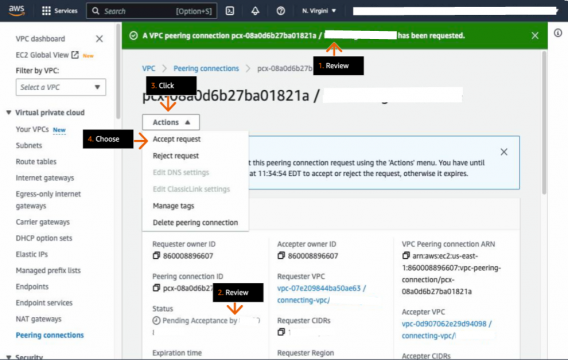Viewport: 568px width, 360px height.
Task: Open Endpoint services in sidebar
Action: [44, 303]
